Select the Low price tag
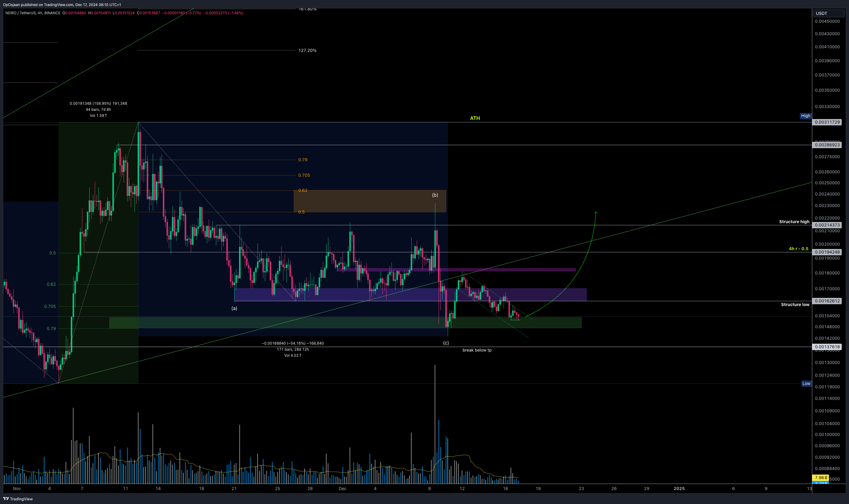 pyautogui.click(x=806, y=383)
